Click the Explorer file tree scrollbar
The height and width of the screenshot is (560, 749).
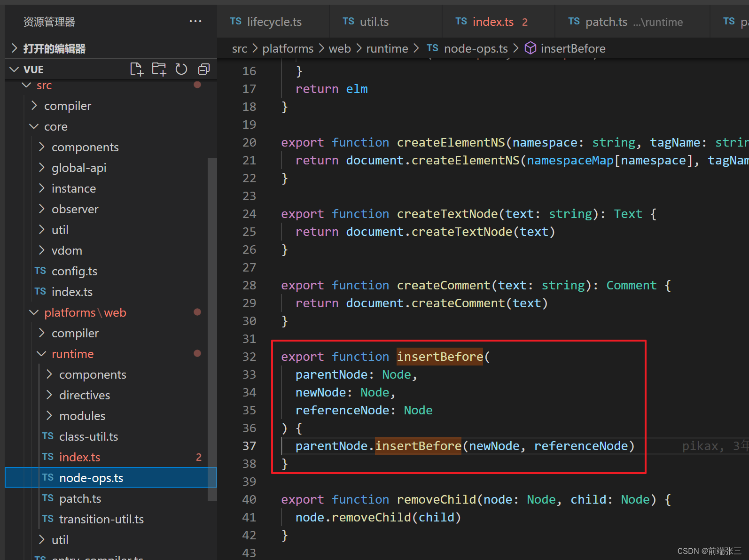click(x=212, y=329)
